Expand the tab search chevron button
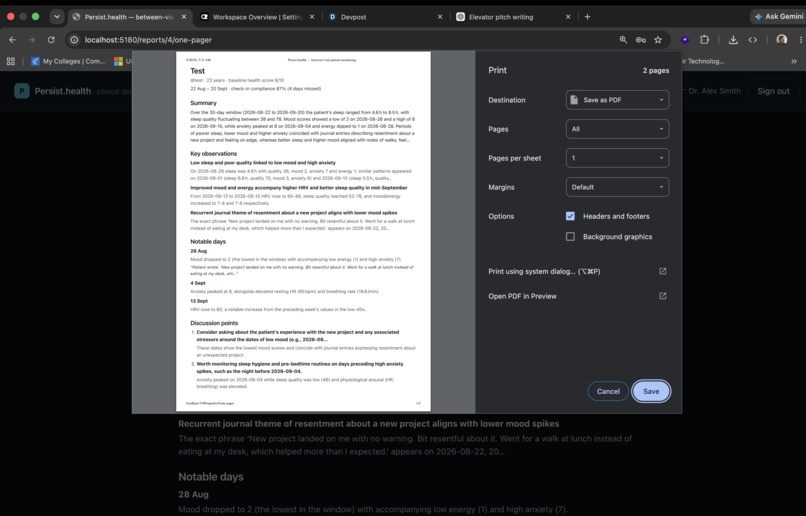 [57, 17]
